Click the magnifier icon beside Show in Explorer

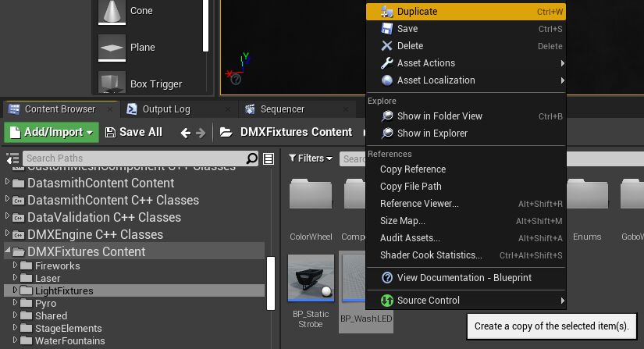(x=387, y=134)
